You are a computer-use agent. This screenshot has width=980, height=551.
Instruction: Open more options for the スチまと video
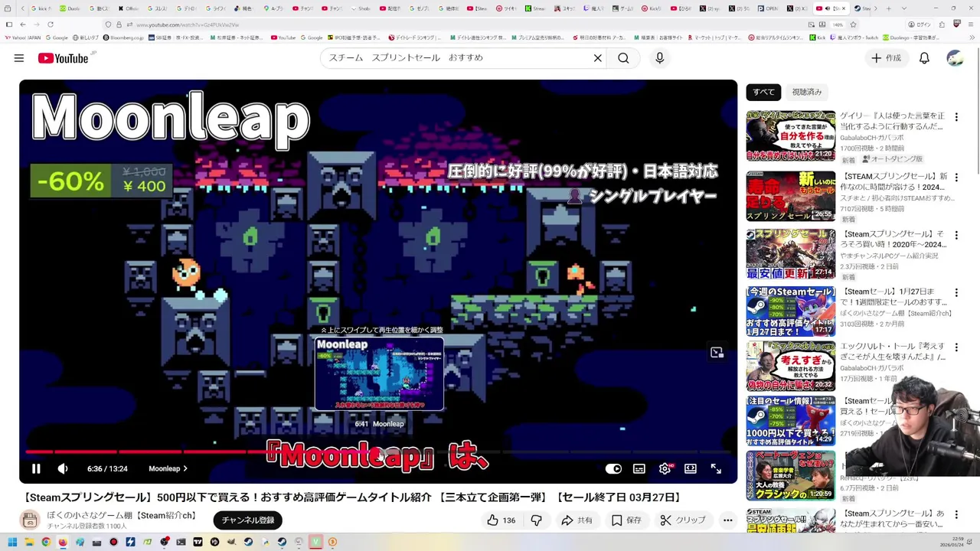coord(956,178)
